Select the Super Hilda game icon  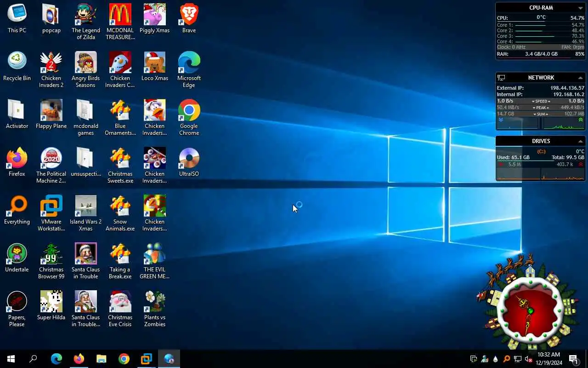[51, 306]
